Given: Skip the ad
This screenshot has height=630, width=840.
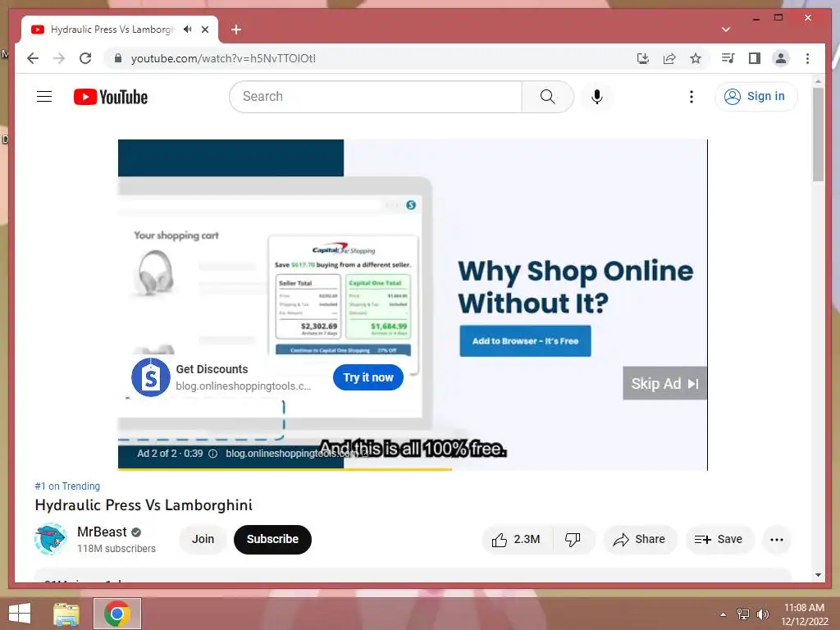Looking at the screenshot, I should tap(664, 383).
